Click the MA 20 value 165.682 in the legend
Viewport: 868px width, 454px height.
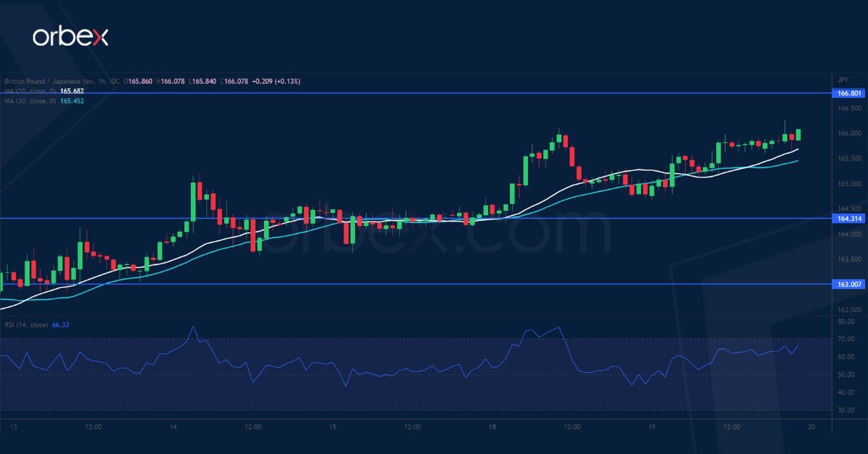[71, 91]
